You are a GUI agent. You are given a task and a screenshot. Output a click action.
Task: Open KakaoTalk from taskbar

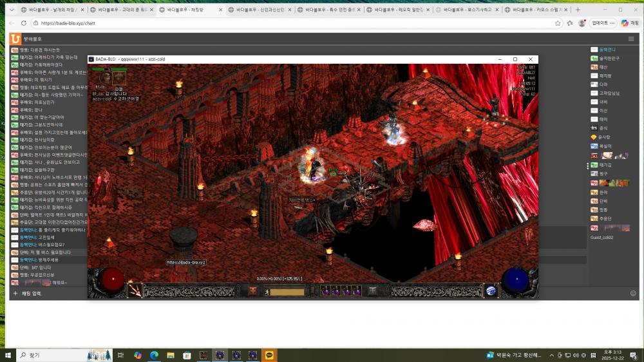(270, 355)
